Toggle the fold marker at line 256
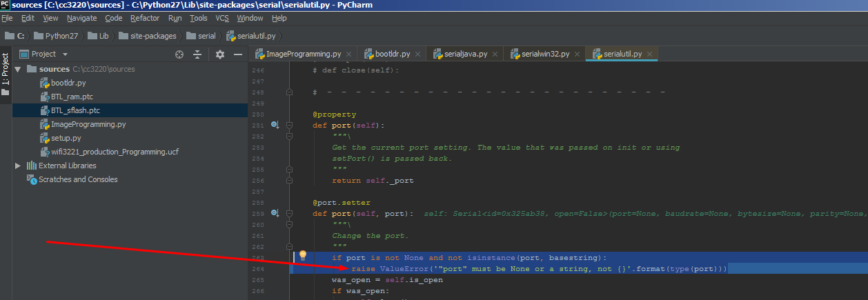Screen dimensions: 868x300 [290, 180]
